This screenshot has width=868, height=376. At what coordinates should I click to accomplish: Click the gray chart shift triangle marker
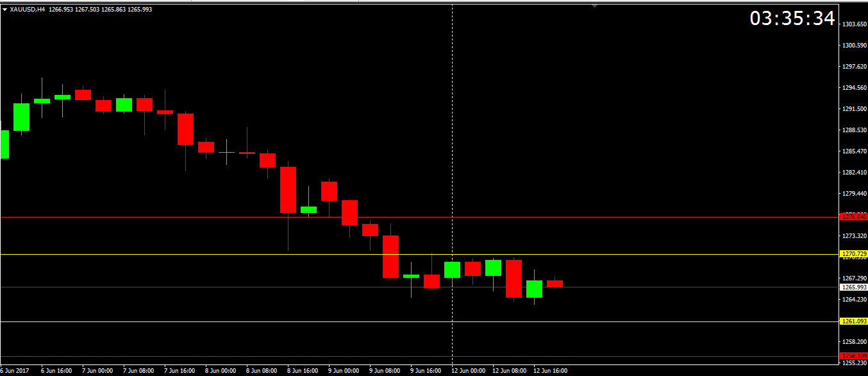point(595,6)
